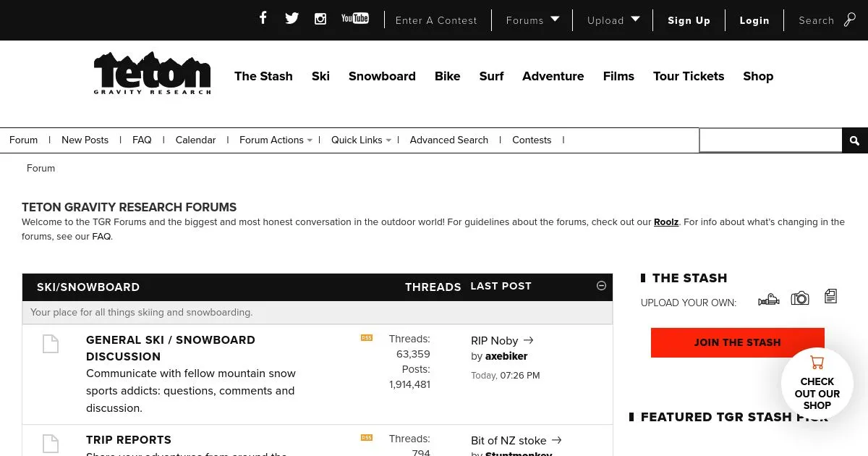Viewport: 868px width, 456px height.
Task: Open the Adventure section
Action: click(x=553, y=76)
